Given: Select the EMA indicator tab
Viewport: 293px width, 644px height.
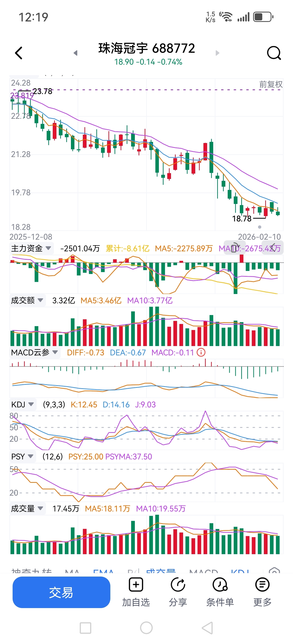Looking at the screenshot, I should coord(103,571).
